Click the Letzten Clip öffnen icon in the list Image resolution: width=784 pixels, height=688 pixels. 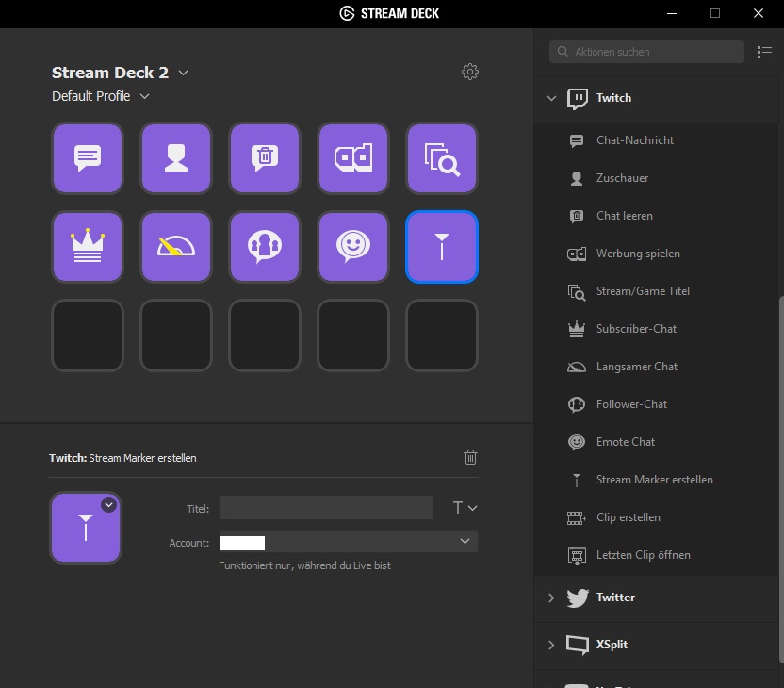[577, 555]
